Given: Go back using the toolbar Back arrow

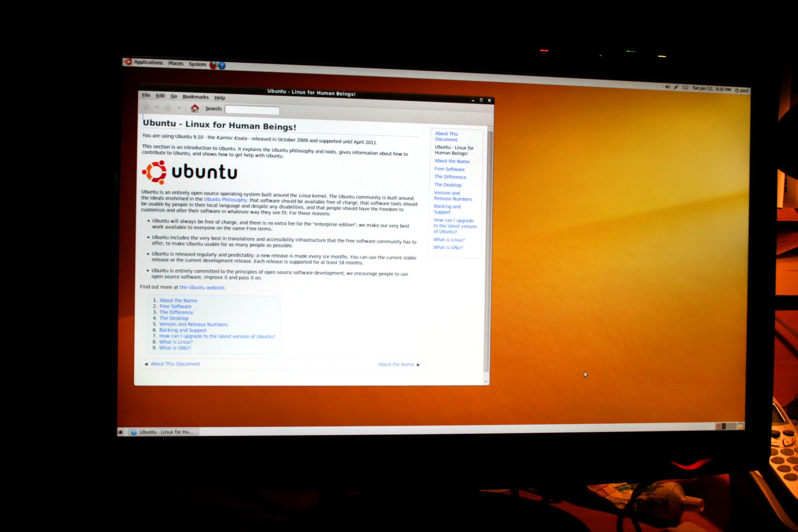Looking at the screenshot, I should [146, 107].
